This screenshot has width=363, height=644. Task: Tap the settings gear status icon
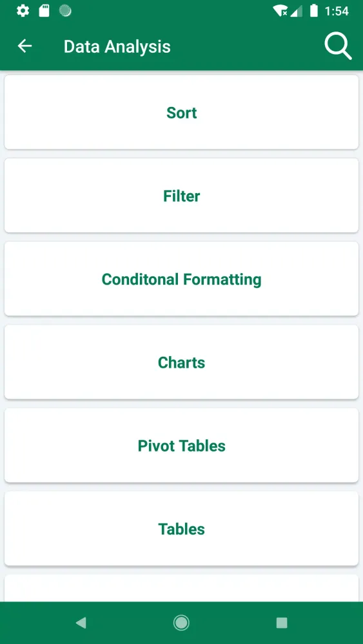(23, 11)
